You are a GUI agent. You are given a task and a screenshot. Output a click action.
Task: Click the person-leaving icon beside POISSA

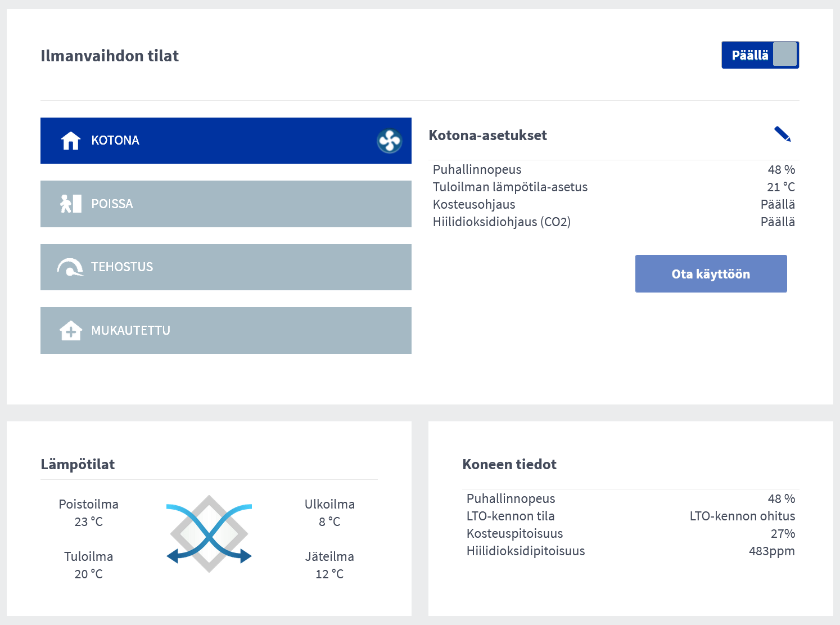tap(71, 204)
